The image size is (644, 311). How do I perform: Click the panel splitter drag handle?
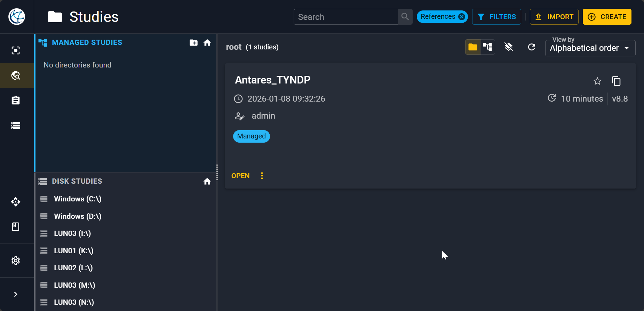tap(217, 173)
